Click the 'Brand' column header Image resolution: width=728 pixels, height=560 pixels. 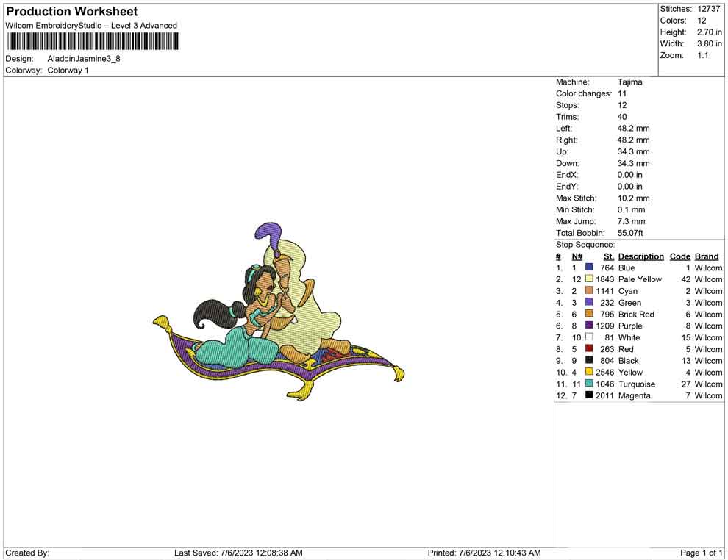click(707, 256)
